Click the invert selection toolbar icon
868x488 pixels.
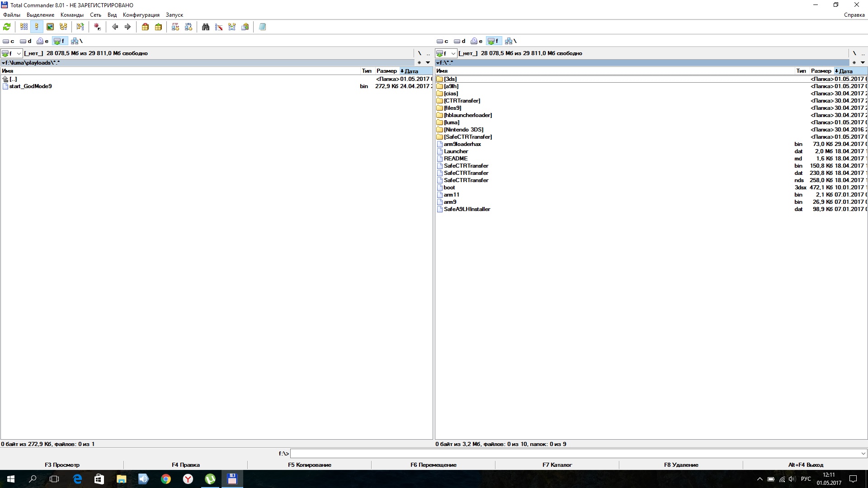(80, 27)
